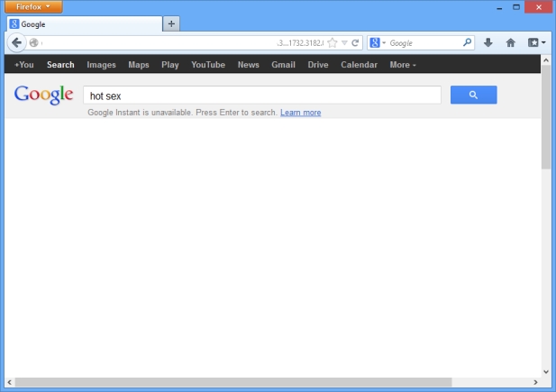Click the search bar magnifier icon
This screenshot has height=392, width=556.
click(467, 42)
